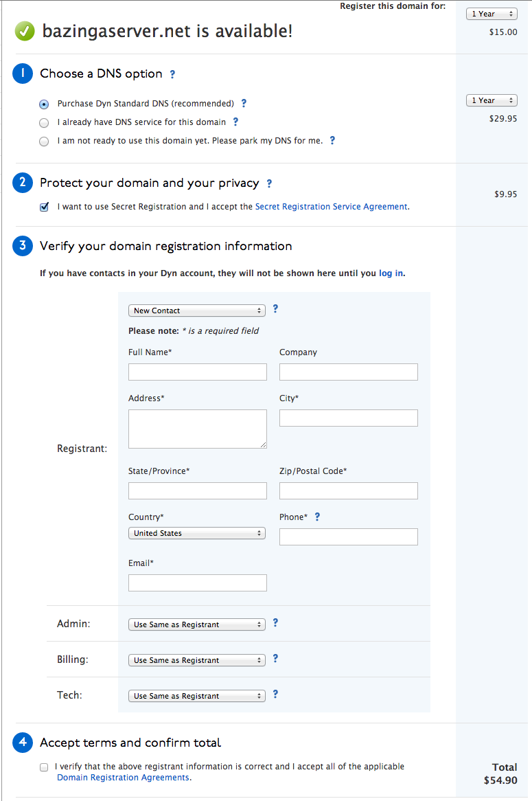532x801 pixels.
Task: Select Purchase Dyn Standard DNS radio button
Action: (44, 104)
